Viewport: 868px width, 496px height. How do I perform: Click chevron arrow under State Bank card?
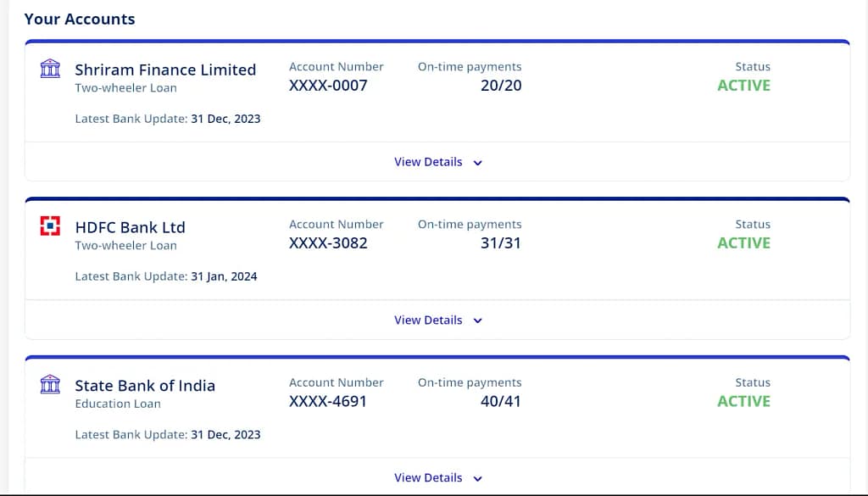[477, 479]
